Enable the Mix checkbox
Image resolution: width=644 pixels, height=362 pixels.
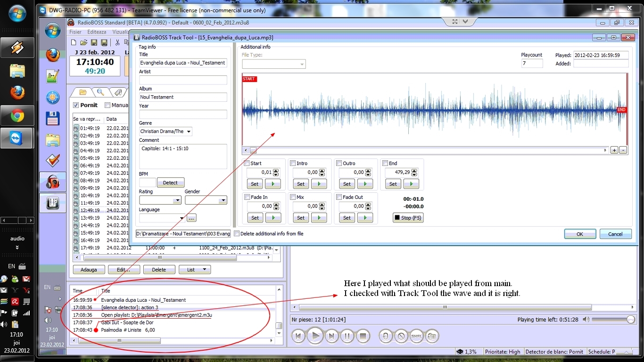click(293, 197)
